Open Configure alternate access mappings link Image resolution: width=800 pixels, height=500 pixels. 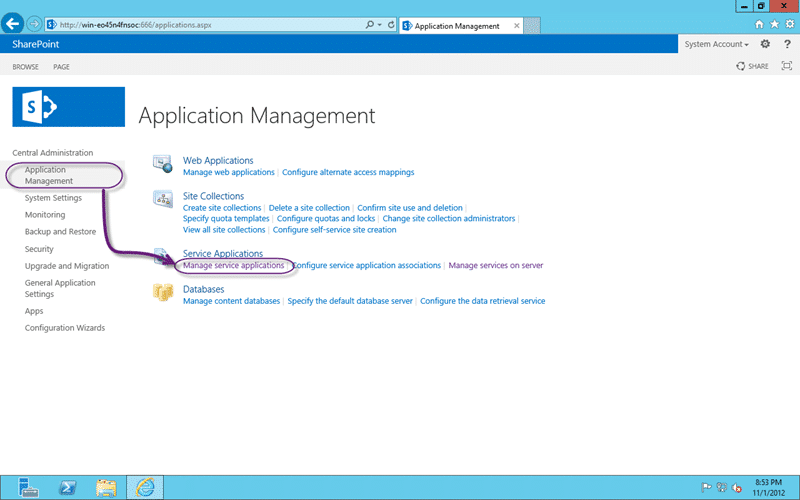(348, 172)
